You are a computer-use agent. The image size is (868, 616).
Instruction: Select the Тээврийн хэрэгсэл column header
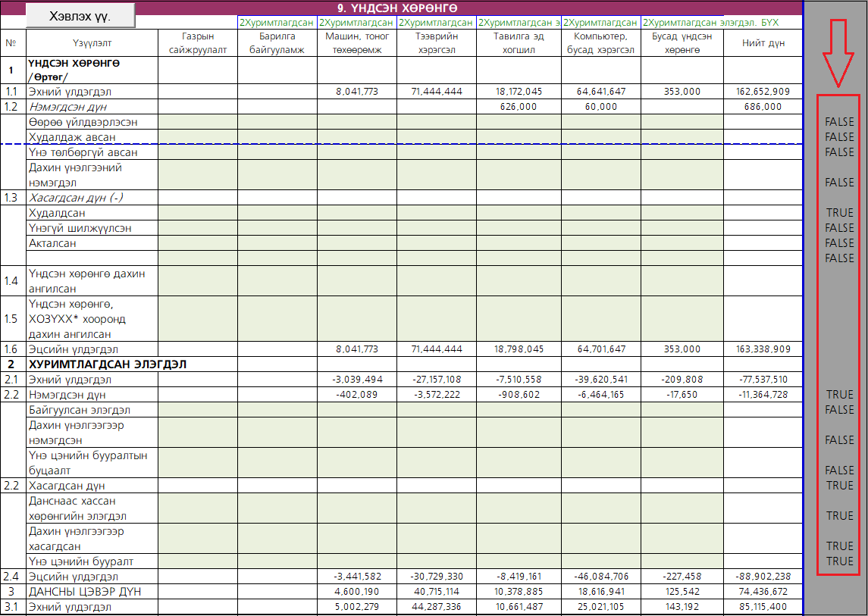point(436,43)
